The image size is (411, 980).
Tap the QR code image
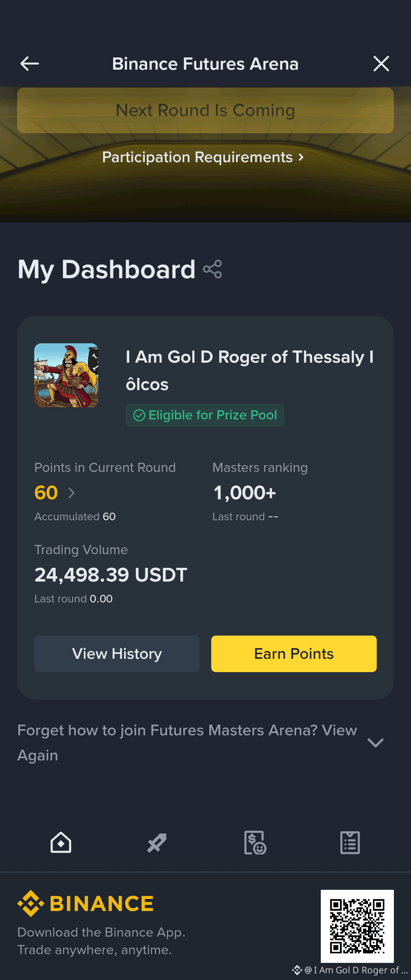pos(357,926)
